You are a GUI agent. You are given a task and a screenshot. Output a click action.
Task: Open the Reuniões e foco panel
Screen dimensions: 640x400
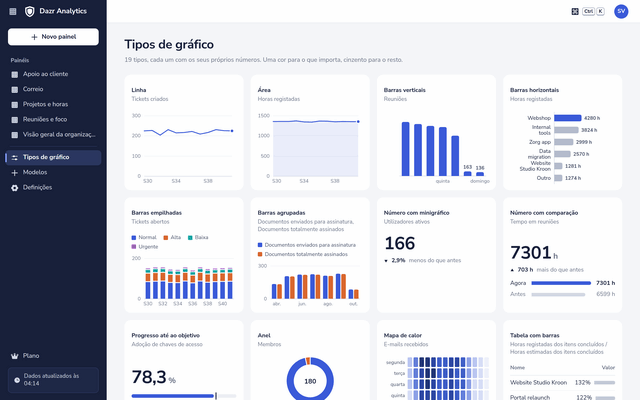[53, 120]
